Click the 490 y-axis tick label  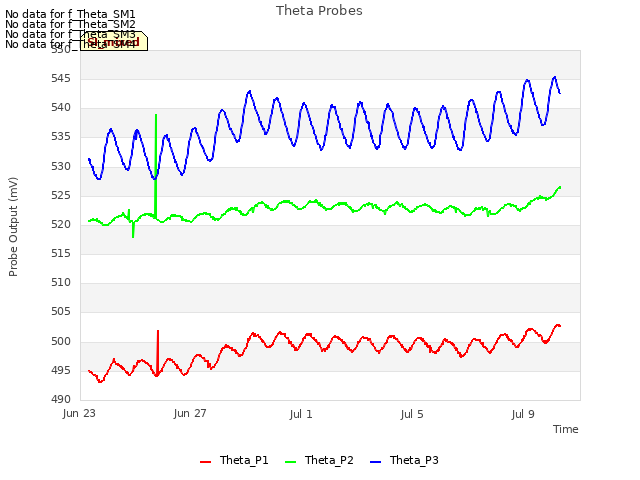(x=61, y=400)
